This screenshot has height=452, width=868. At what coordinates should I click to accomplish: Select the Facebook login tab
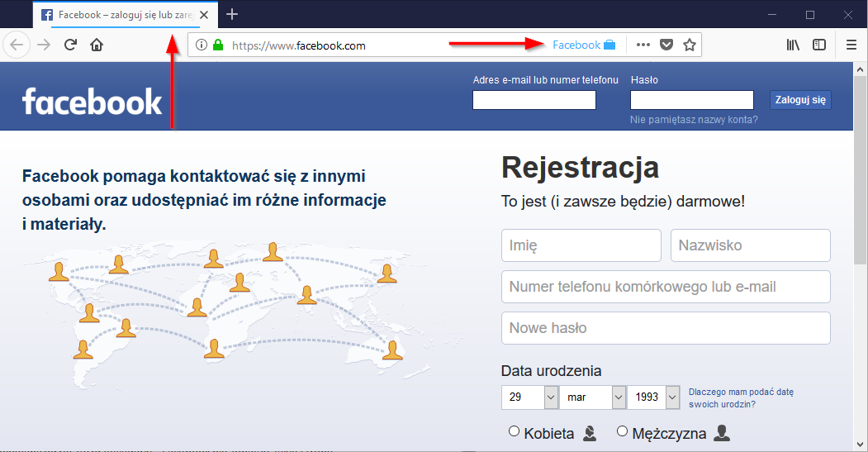(x=125, y=15)
